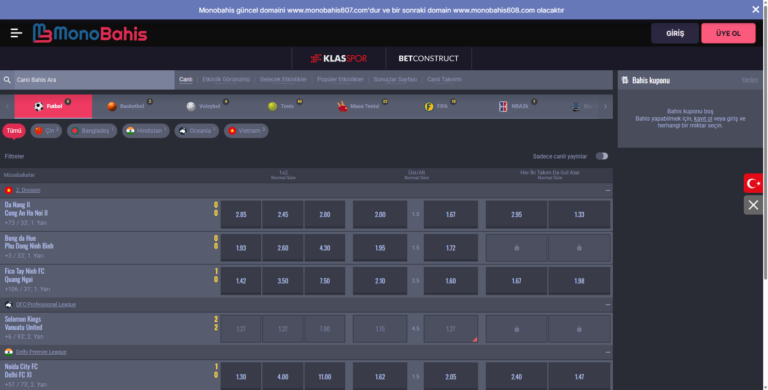
Task: Filter by Çin region chip
Action: pos(46,131)
